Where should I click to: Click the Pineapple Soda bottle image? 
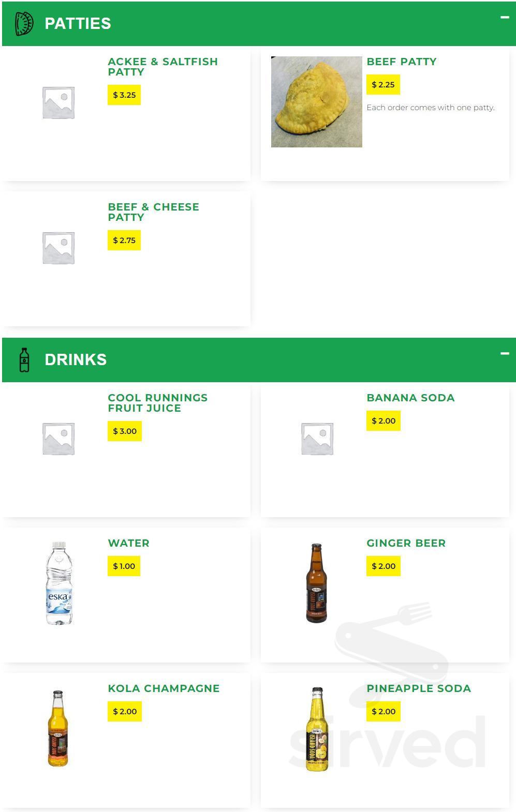click(317, 729)
